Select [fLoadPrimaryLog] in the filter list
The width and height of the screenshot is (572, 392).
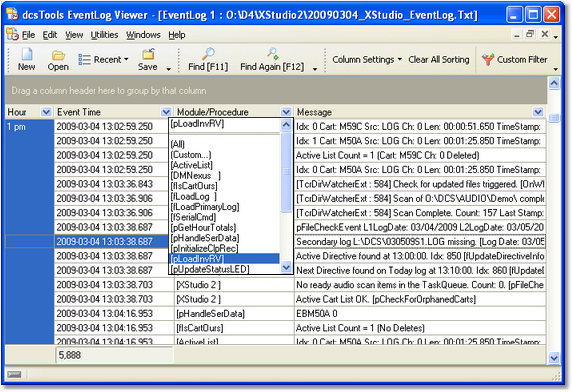[x=224, y=207]
